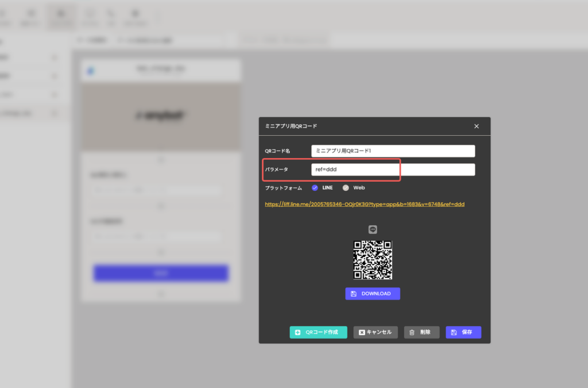The image size is (588, 388).
Task: Save with the 保存 button
Action: coord(463,332)
